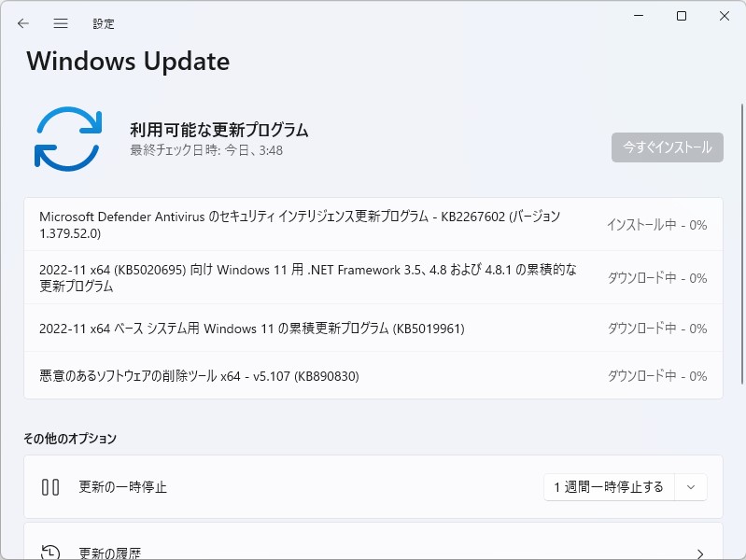Screen dimensions: 746x560
Task: Select the Microsoft Defender Antivirus KB2267602 update
Action: click(x=373, y=225)
